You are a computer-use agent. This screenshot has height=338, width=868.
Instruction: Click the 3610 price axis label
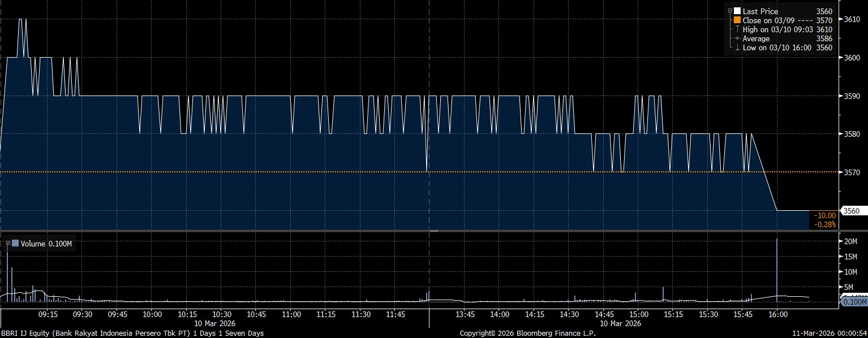pyautogui.click(x=852, y=19)
